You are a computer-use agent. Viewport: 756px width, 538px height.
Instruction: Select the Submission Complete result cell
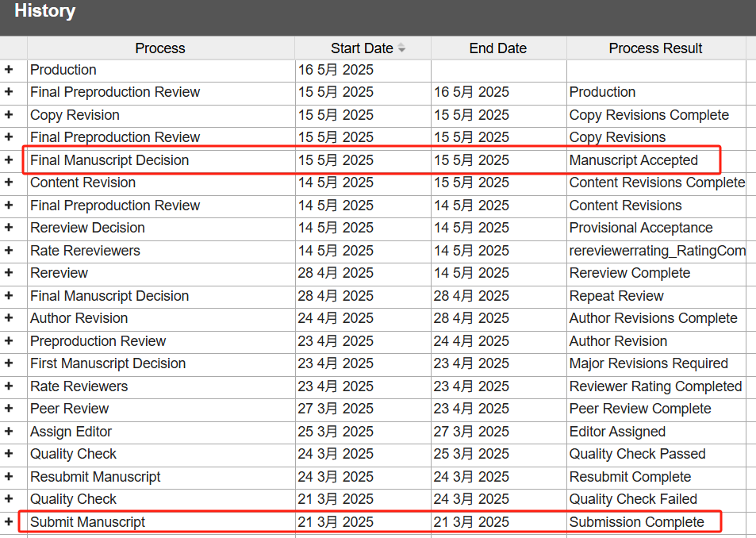(636, 522)
